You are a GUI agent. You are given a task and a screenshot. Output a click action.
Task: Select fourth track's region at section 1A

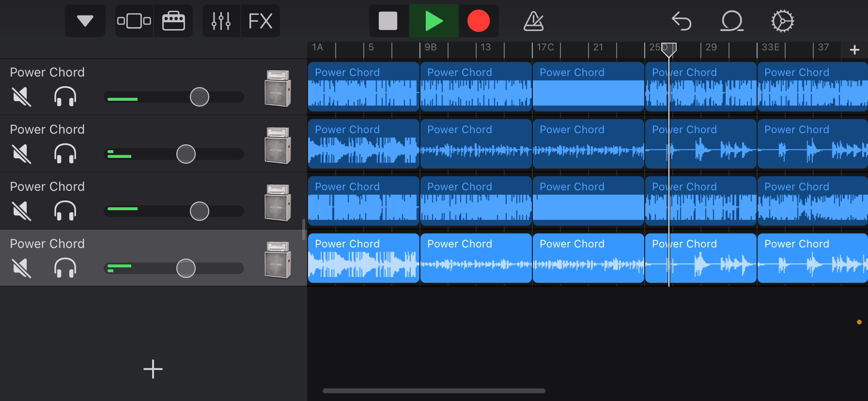coord(364,258)
